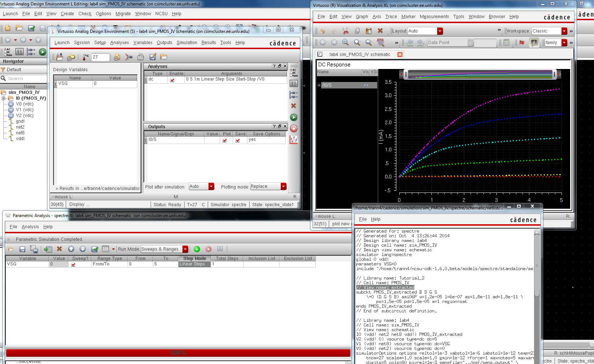
Task: Select V1 (vdc) in Navigator tree
Action: point(25,110)
